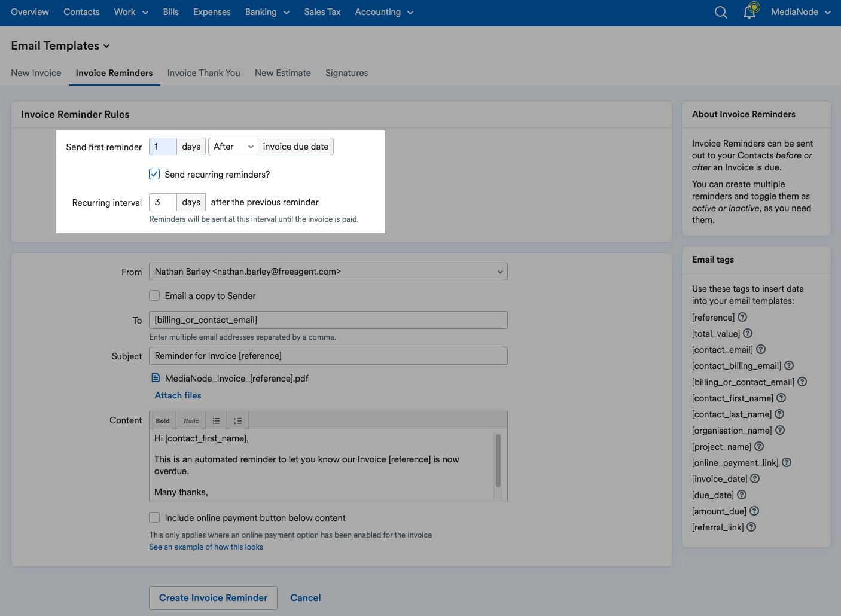The height and width of the screenshot is (616, 841).
Task: Open Expenses in the top navigation
Action: [212, 12]
